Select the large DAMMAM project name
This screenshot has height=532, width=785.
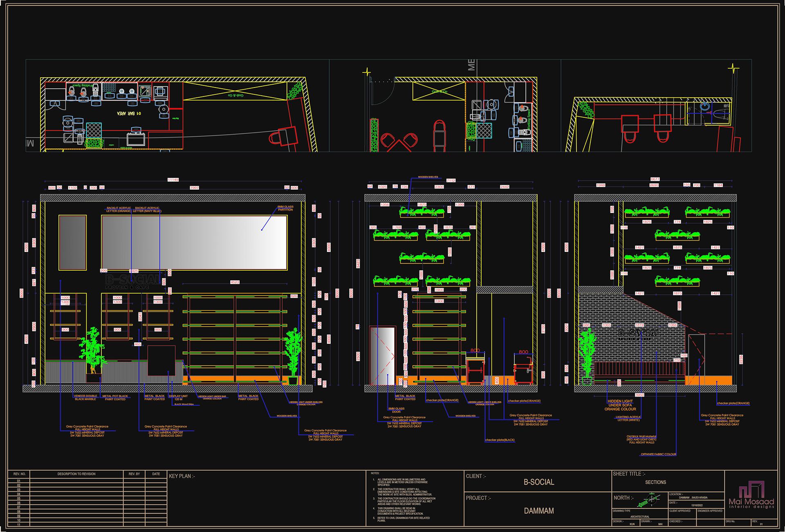click(539, 511)
